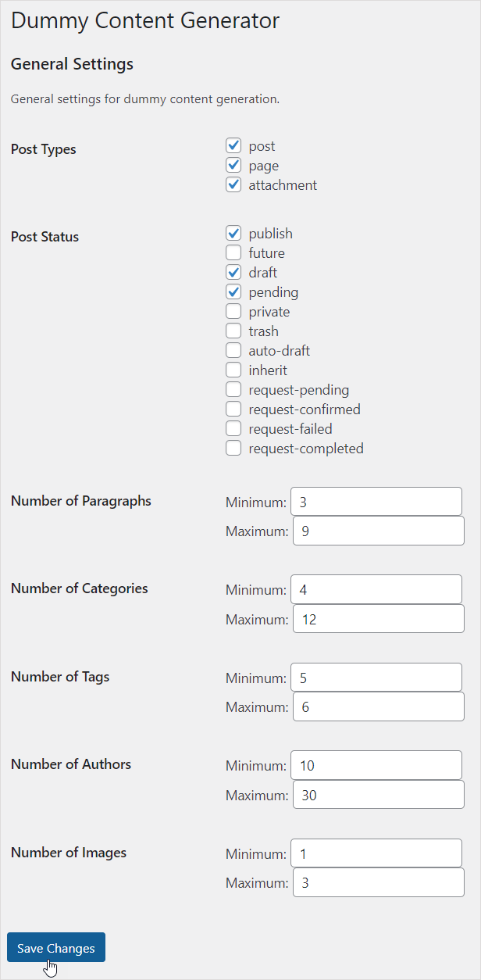Image resolution: width=481 pixels, height=980 pixels.
Task: Enable the request-pending status checkbox
Action: 233,389
